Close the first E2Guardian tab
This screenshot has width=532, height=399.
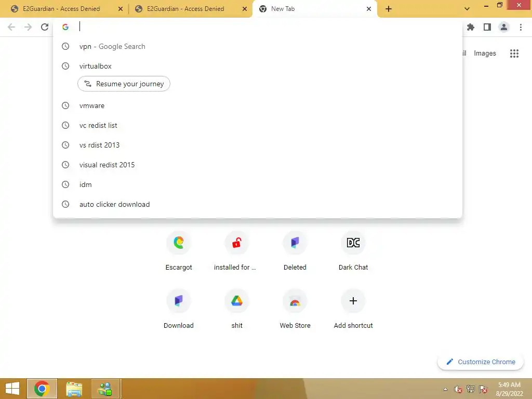pos(121,9)
